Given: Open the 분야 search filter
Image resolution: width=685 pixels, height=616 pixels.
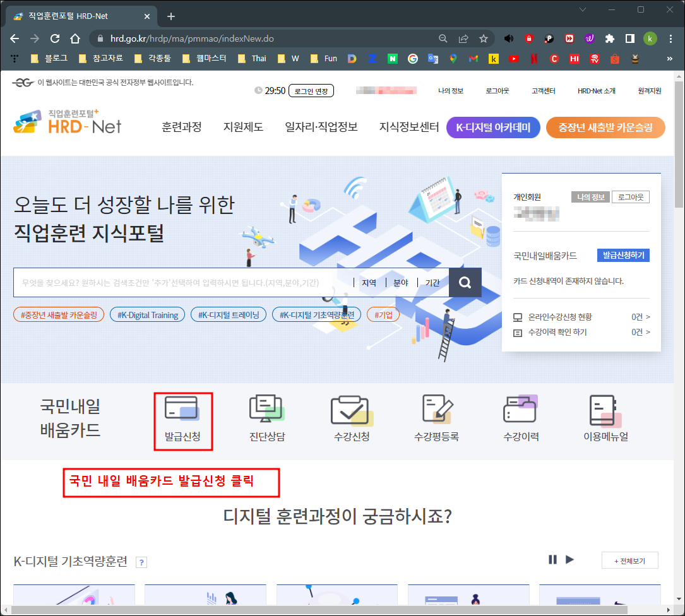Looking at the screenshot, I should (400, 282).
